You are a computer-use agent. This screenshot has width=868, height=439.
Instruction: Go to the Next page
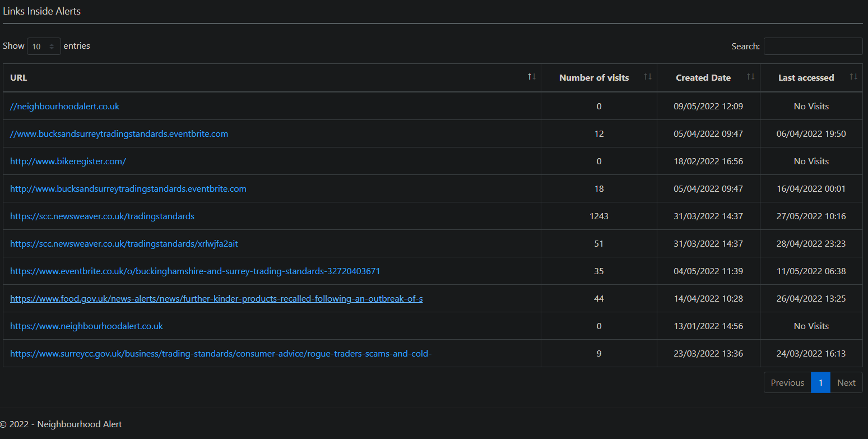[846, 383]
